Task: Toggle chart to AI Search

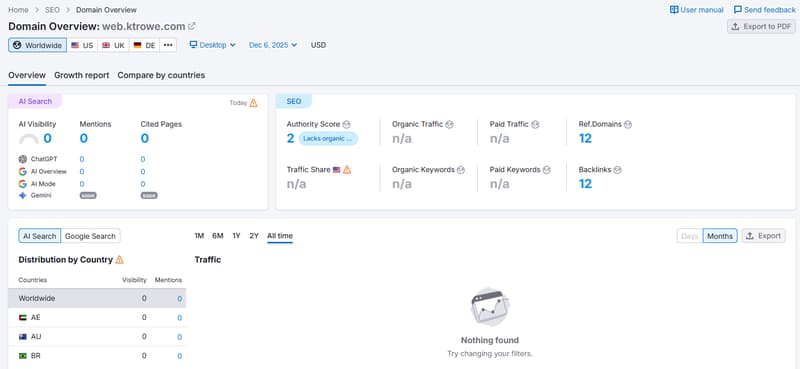Action: tap(40, 236)
